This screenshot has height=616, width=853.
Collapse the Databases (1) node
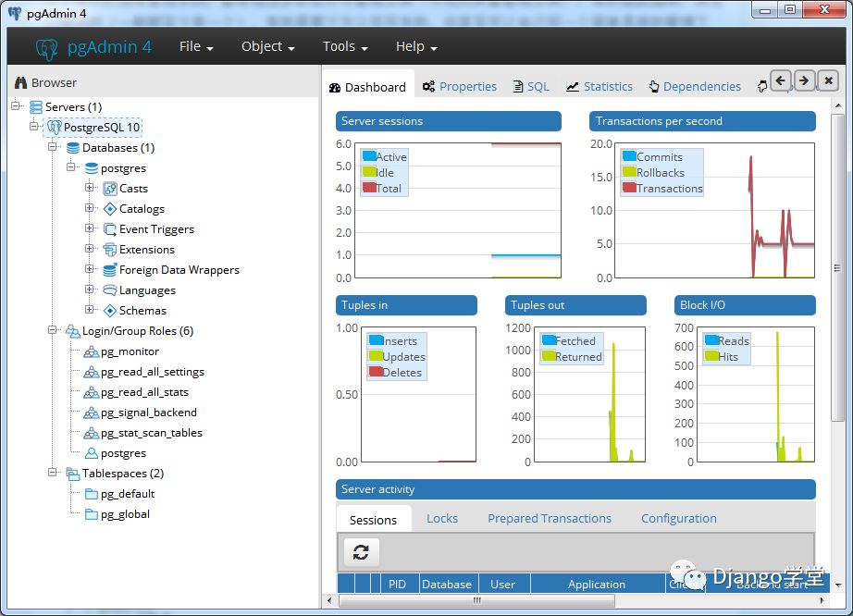coord(53,147)
